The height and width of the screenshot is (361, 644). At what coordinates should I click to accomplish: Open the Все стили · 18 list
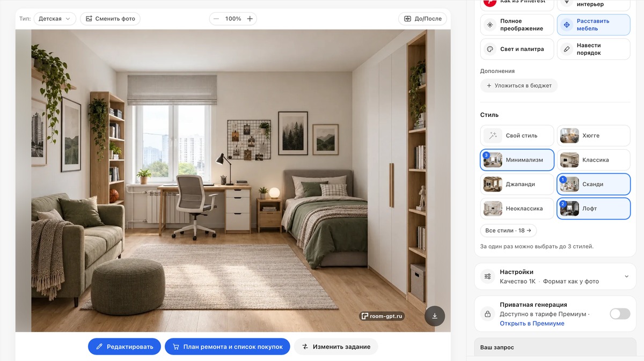tap(508, 231)
